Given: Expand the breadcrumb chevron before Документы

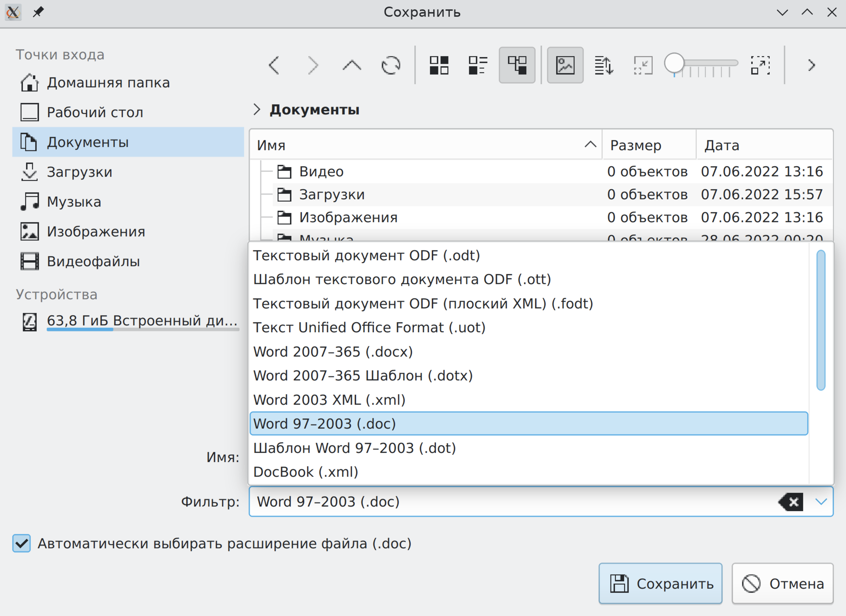Looking at the screenshot, I should (256, 110).
